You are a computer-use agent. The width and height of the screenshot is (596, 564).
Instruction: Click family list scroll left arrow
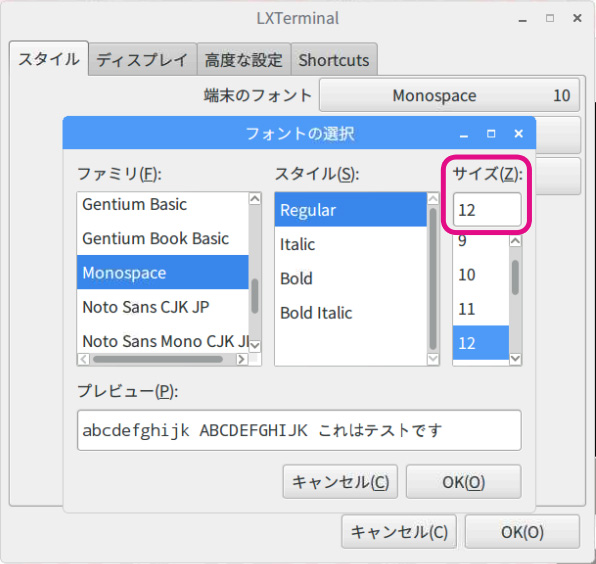pos(84,359)
